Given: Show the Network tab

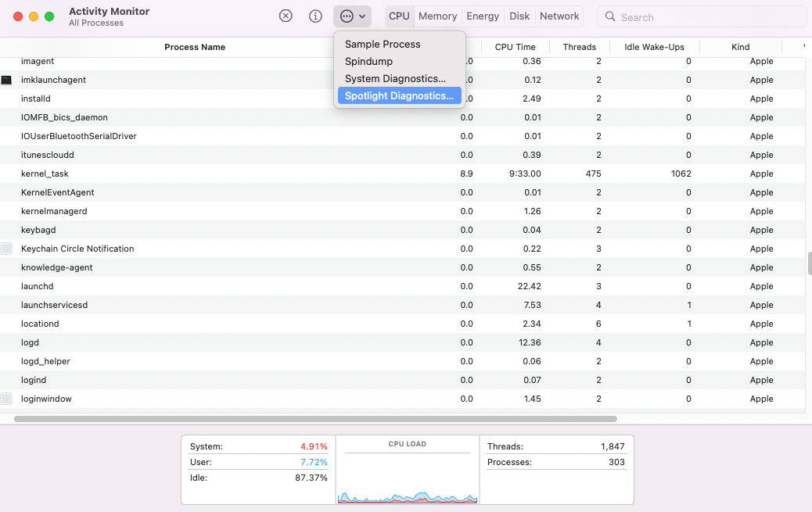Looking at the screenshot, I should (559, 16).
